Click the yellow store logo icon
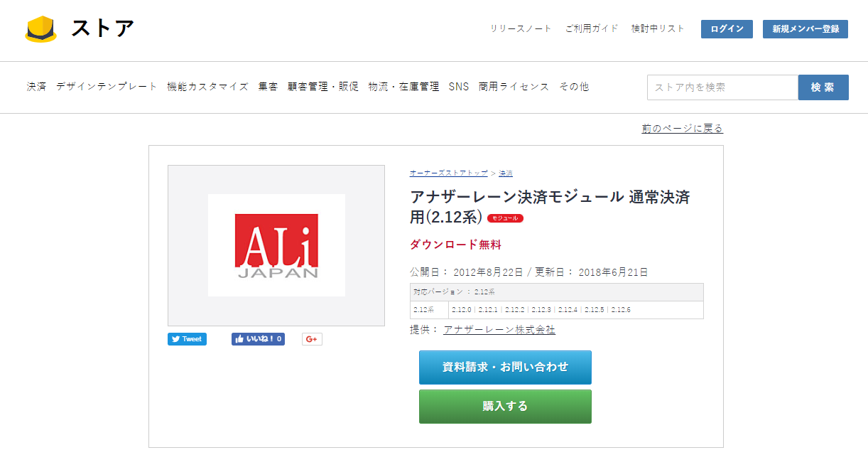The width and height of the screenshot is (868, 455). pyautogui.click(x=41, y=29)
